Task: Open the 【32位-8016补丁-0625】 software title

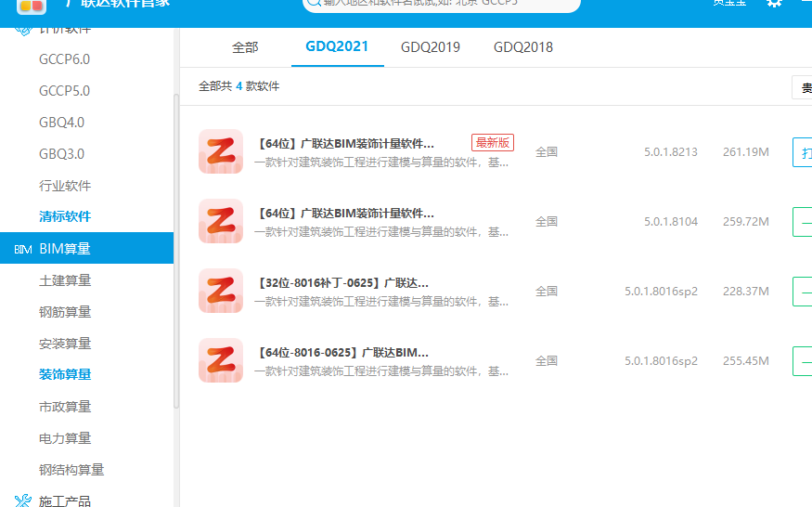Action: 342,283
